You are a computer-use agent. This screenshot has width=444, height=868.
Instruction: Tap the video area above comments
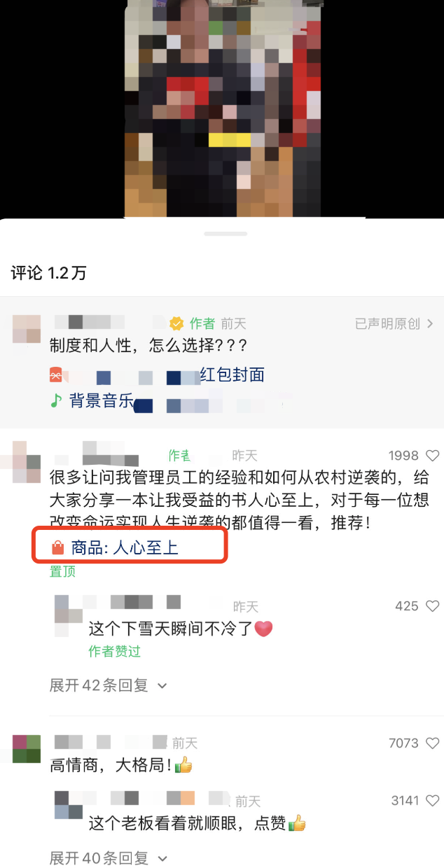click(222, 108)
